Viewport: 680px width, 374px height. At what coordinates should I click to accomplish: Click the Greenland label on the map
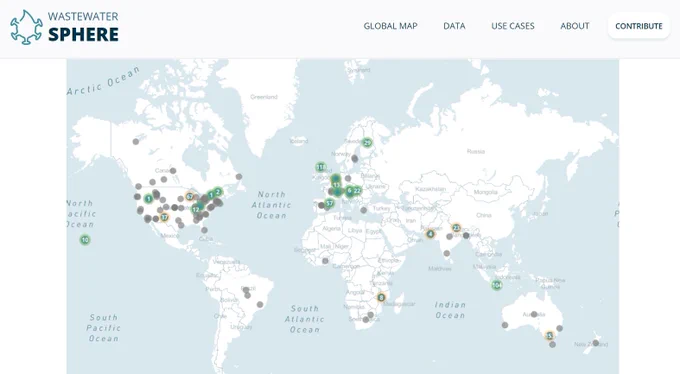pyautogui.click(x=264, y=97)
